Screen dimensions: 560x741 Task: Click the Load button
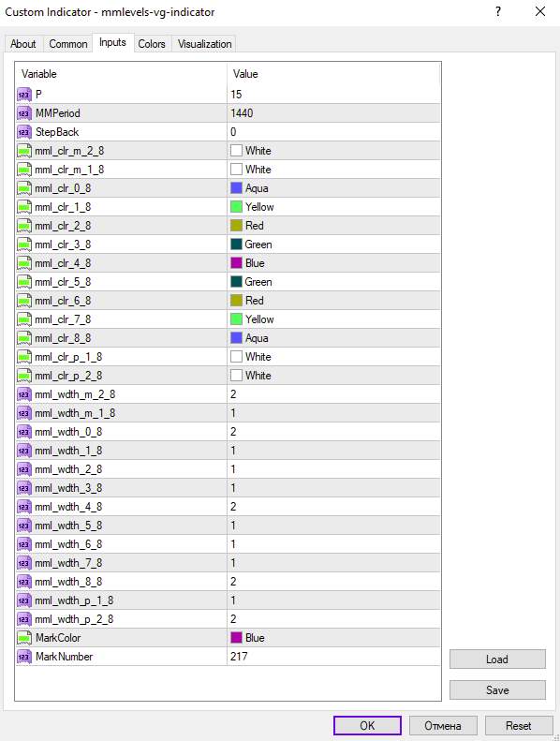497,659
